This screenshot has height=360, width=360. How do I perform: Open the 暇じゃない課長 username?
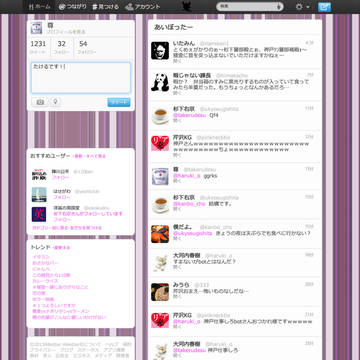(x=192, y=75)
